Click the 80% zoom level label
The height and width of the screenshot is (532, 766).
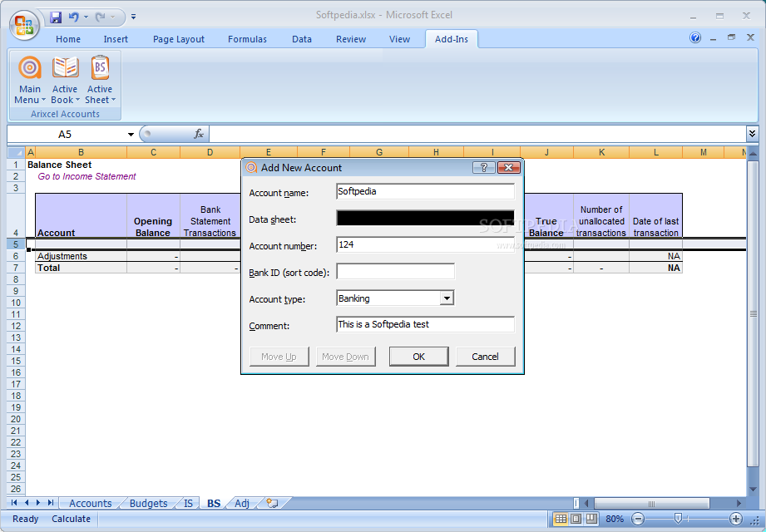[615, 519]
